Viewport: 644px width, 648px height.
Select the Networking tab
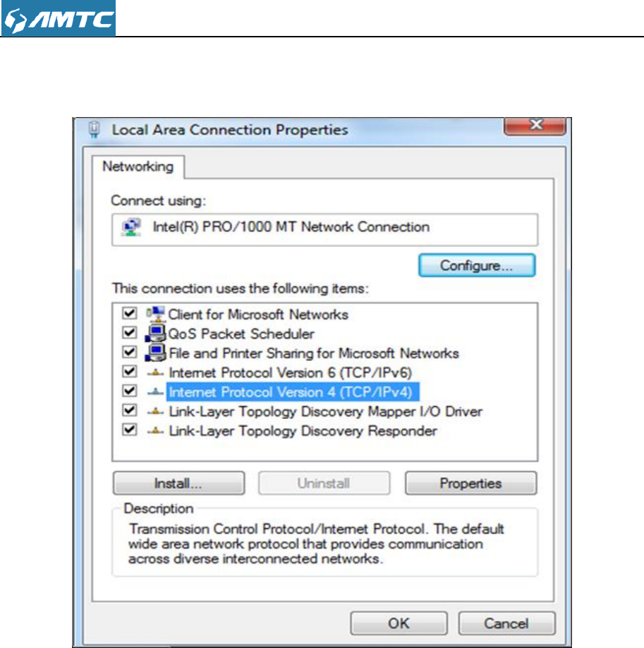point(138,166)
